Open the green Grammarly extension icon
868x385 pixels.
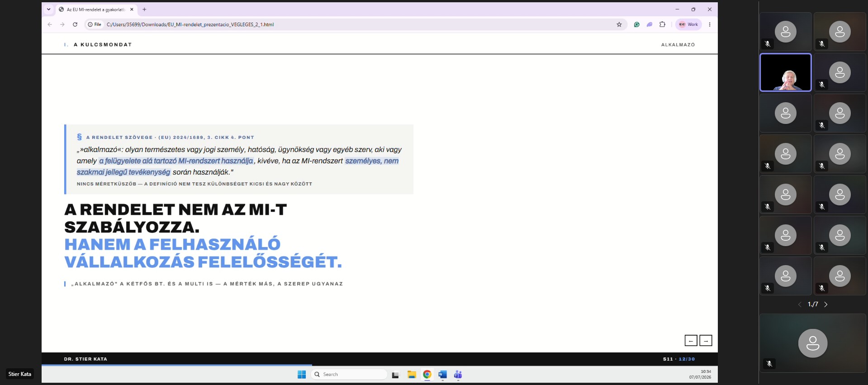point(637,24)
